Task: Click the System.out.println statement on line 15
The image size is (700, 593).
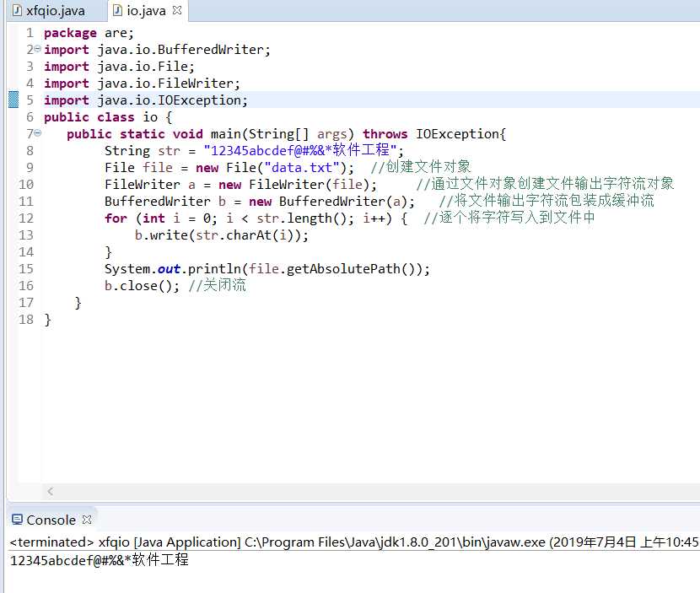Action: (x=267, y=269)
